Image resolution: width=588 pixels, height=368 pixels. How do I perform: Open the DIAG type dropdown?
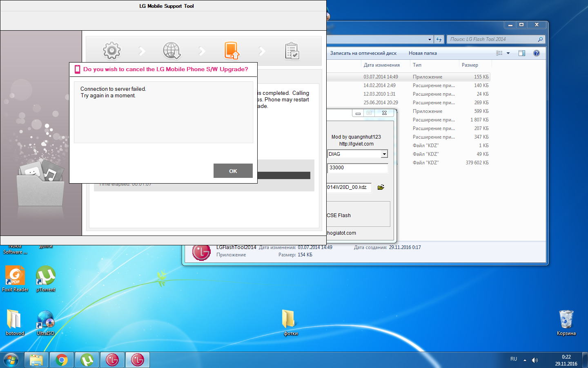coord(384,154)
